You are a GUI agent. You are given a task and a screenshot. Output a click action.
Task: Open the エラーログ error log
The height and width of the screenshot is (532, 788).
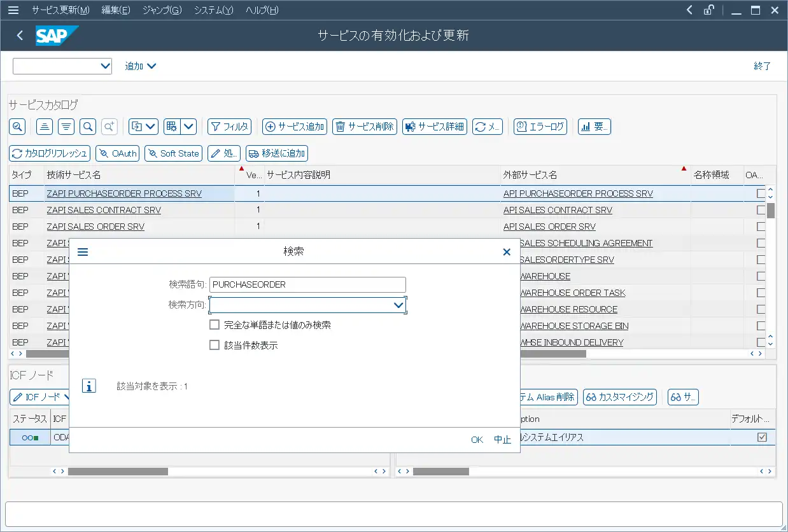[540, 127]
